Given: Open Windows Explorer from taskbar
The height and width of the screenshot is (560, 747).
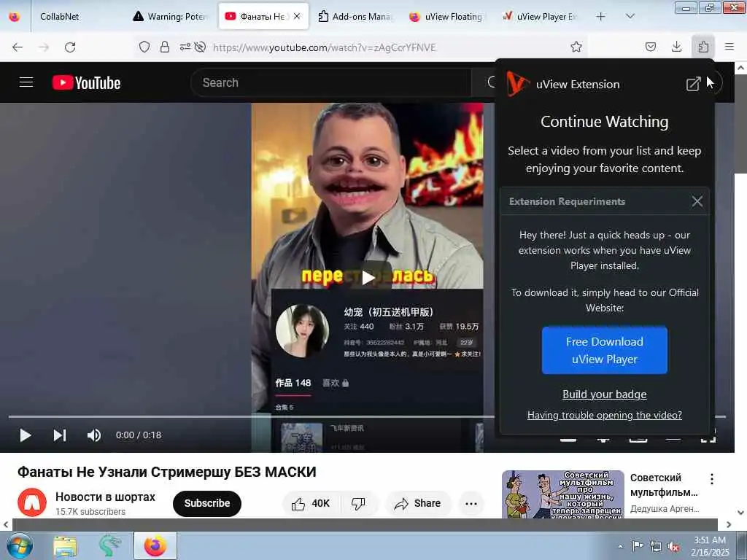Looking at the screenshot, I should tap(65, 545).
